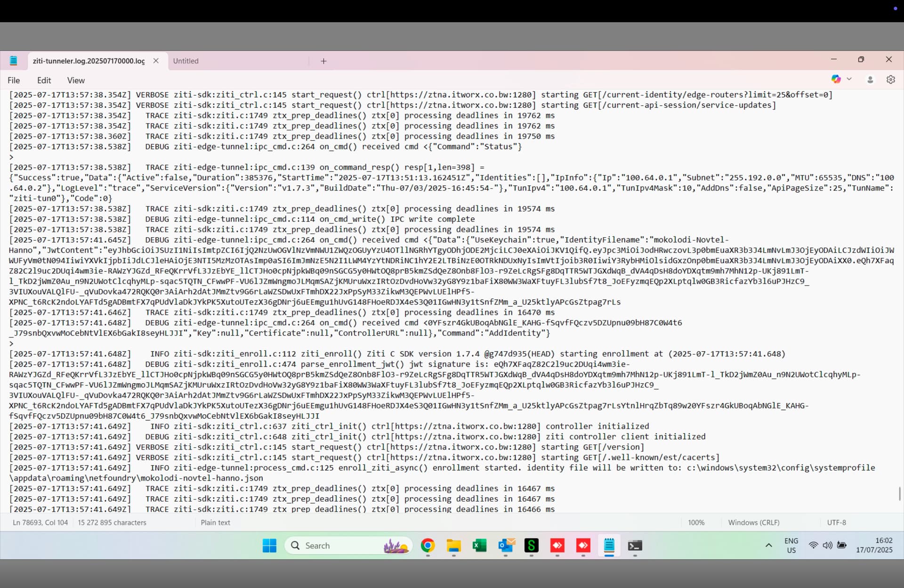
Task: Open Excel from the taskbar
Action: coord(479,546)
